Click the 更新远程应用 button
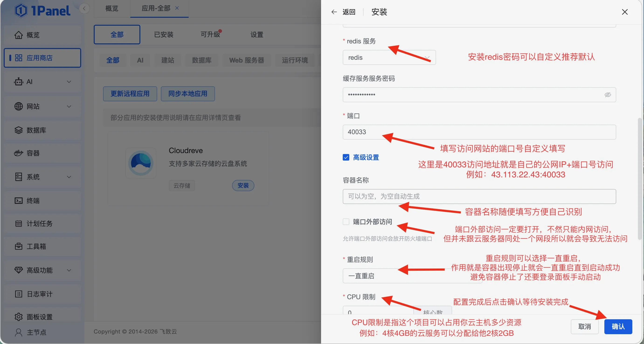Viewport: 644px width, 344px height. 130,94
